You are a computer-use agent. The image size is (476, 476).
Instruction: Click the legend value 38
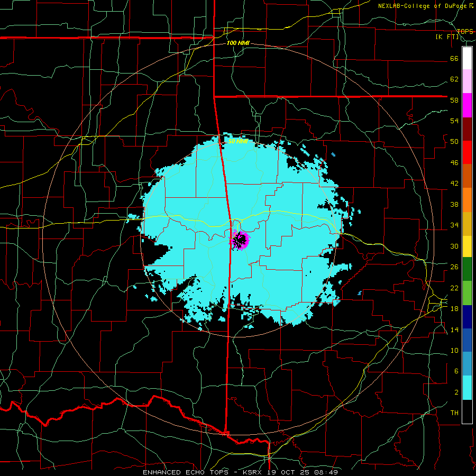click(454, 204)
